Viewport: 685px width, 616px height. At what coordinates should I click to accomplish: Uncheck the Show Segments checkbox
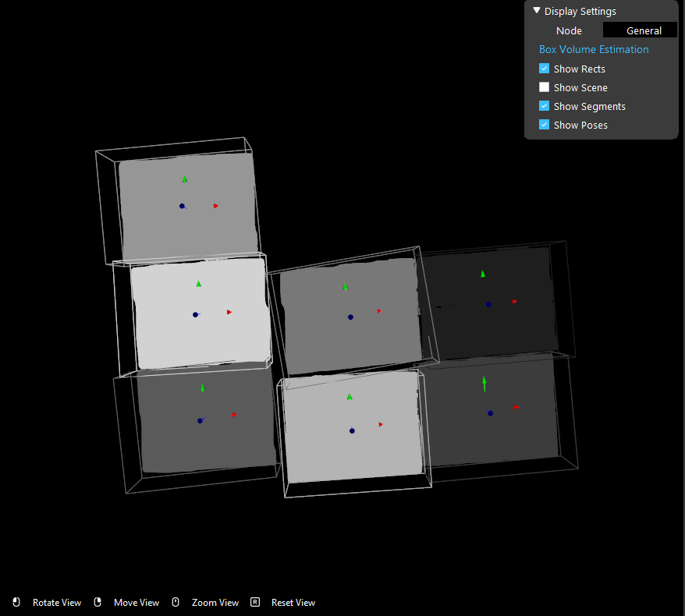click(544, 106)
